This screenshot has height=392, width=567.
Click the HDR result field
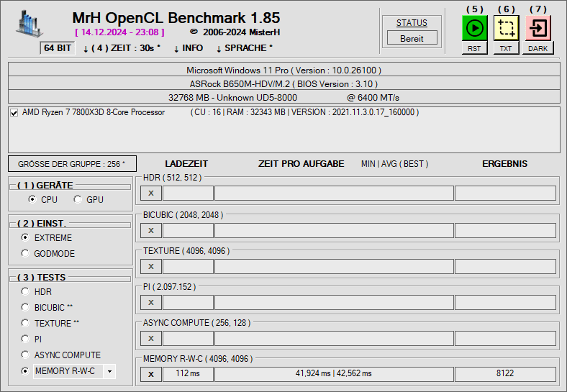[x=505, y=193]
